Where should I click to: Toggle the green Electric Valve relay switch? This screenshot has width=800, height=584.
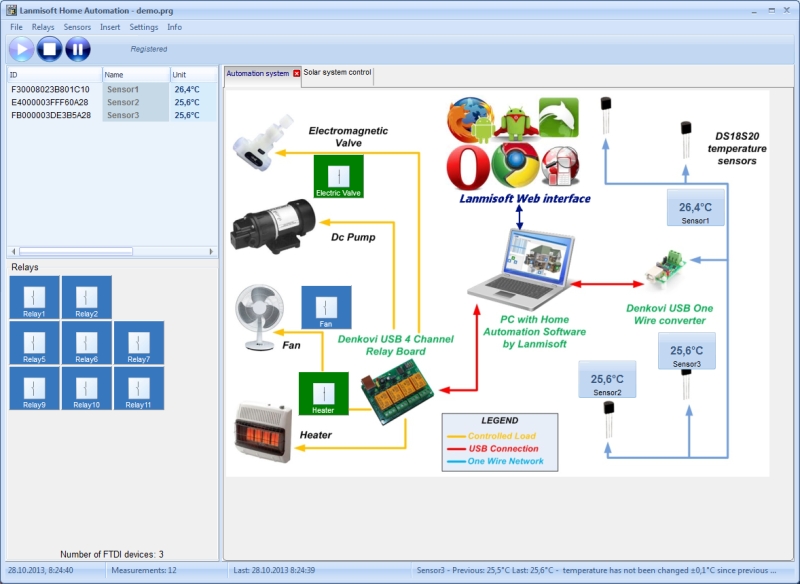point(338,176)
